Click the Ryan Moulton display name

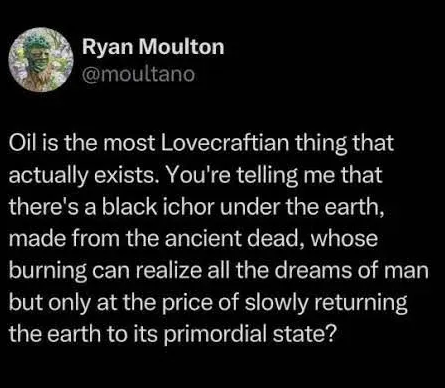click(153, 47)
